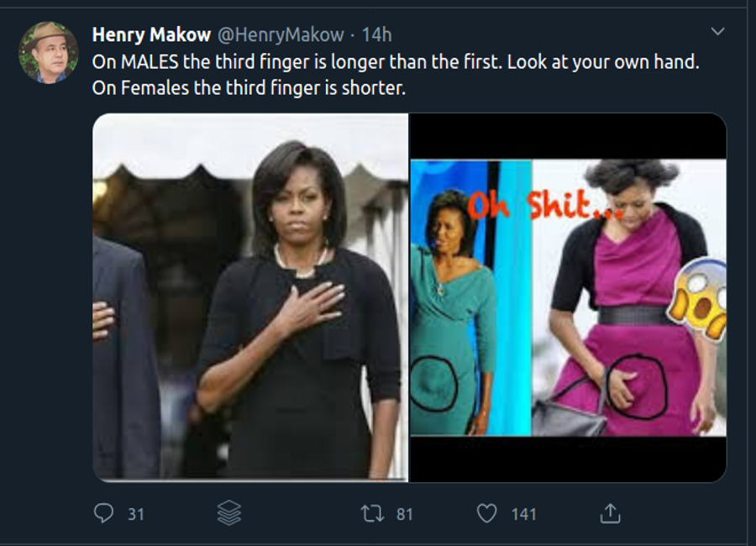Click the reply speech bubble icon
Screen dimensions: 756x546
[103, 512]
